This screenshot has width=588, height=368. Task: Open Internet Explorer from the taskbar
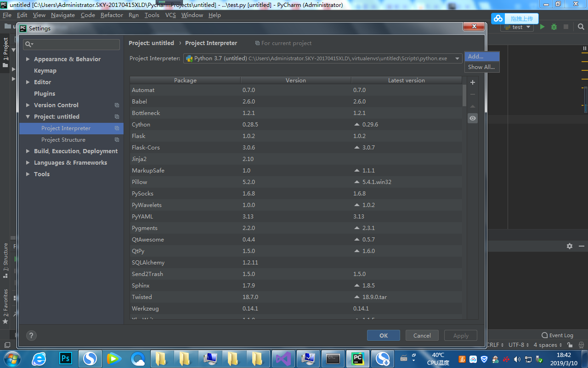tap(39, 358)
